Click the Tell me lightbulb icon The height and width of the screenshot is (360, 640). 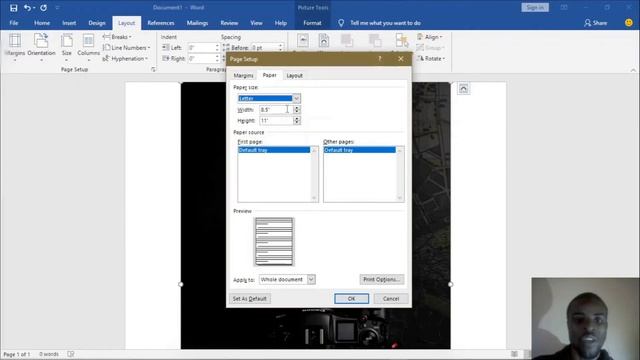point(341,23)
